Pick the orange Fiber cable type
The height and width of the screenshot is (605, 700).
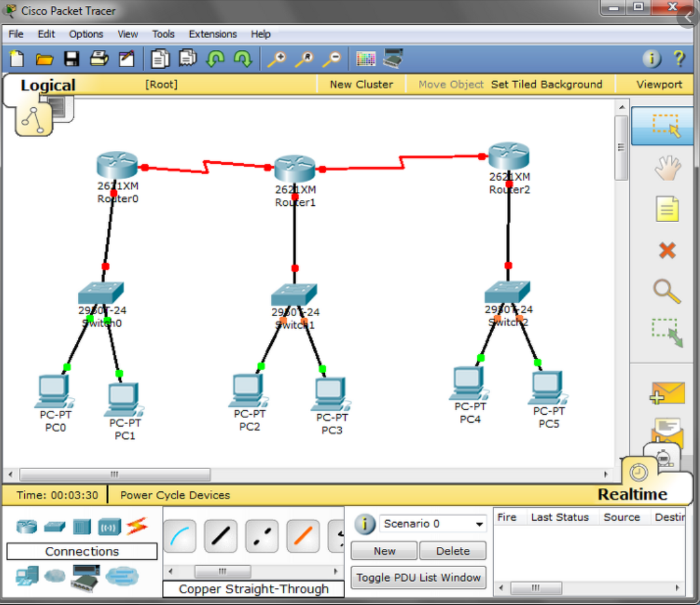pyautogui.click(x=303, y=536)
